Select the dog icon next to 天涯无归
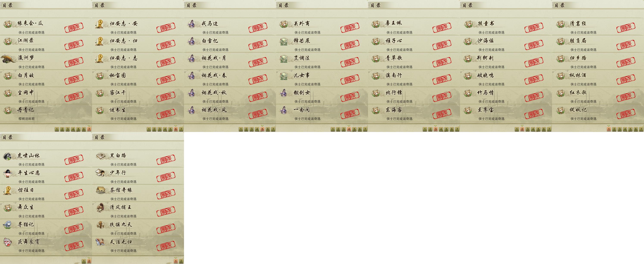644x264 pixels. click(100, 242)
